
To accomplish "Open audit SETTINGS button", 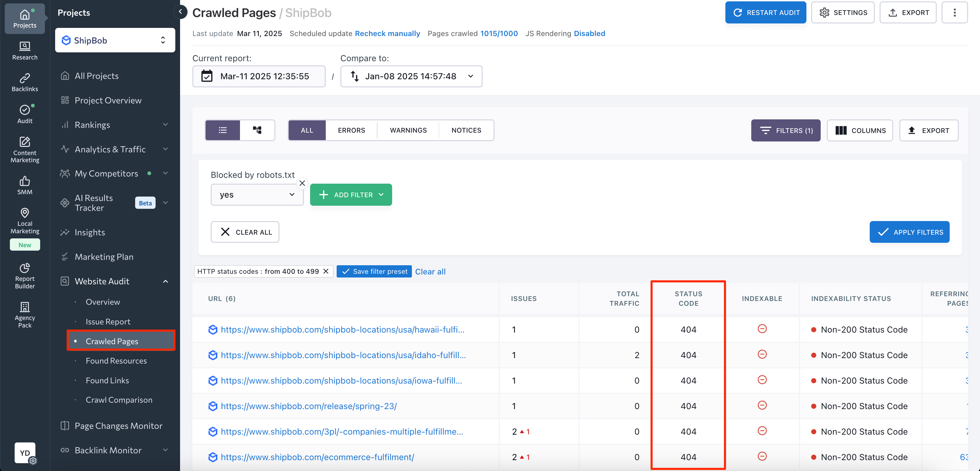I will click(x=843, y=13).
